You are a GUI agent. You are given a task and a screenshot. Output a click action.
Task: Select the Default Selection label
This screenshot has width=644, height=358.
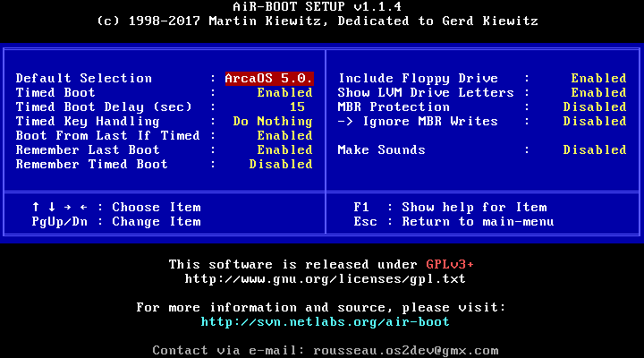84,78
